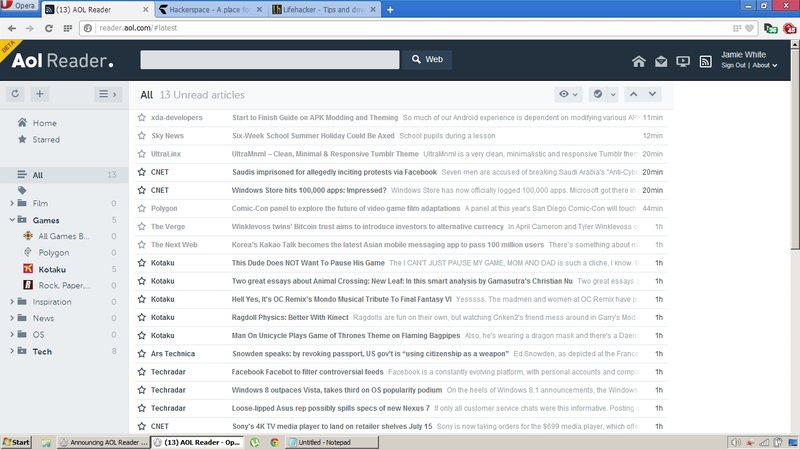Switch to the Hackerspace tab
The width and height of the screenshot is (800, 450).
click(211, 9)
